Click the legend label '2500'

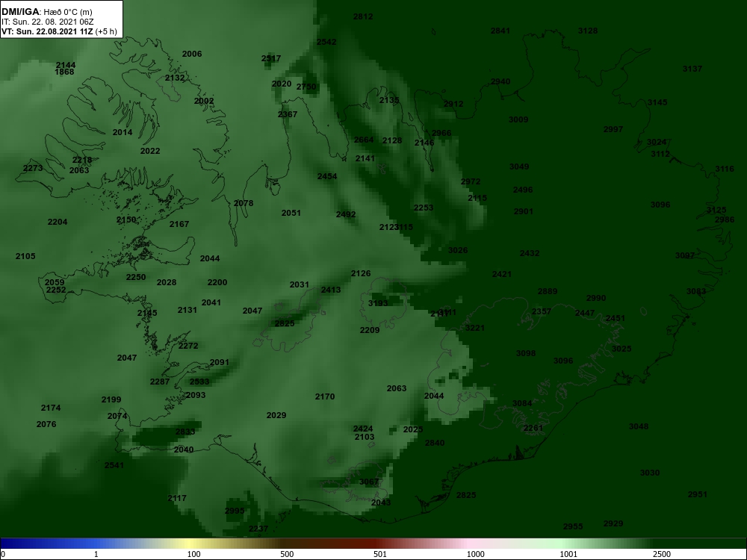662,554
